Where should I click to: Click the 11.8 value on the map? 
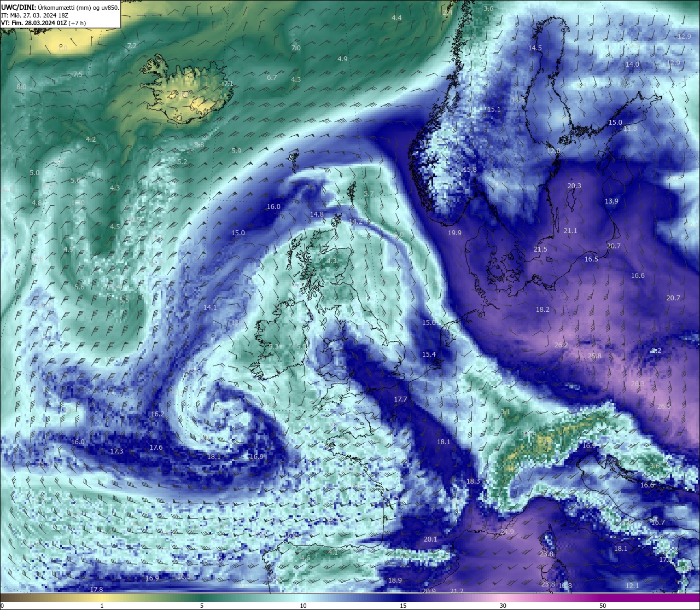tap(630, 129)
